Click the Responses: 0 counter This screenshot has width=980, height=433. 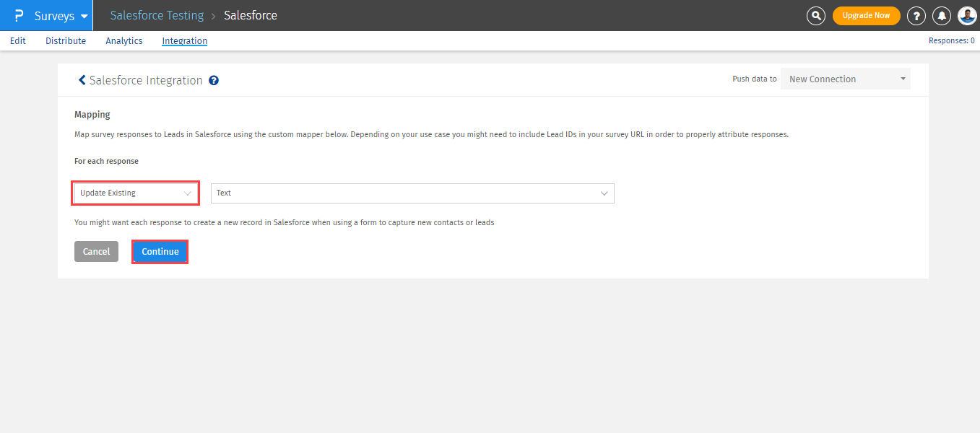point(951,40)
